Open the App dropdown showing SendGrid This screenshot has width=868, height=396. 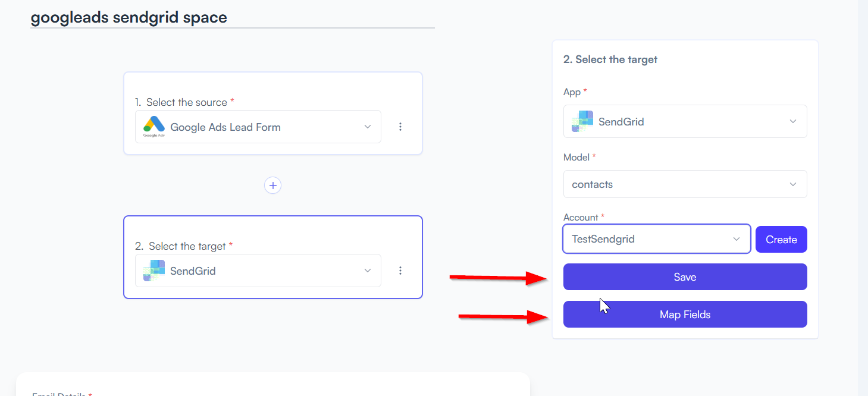click(685, 121)
